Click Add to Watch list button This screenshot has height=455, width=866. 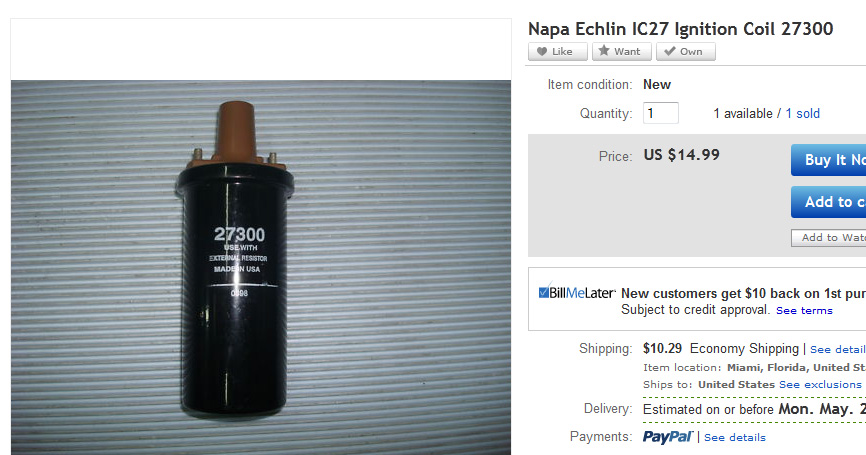pos(828,237)
